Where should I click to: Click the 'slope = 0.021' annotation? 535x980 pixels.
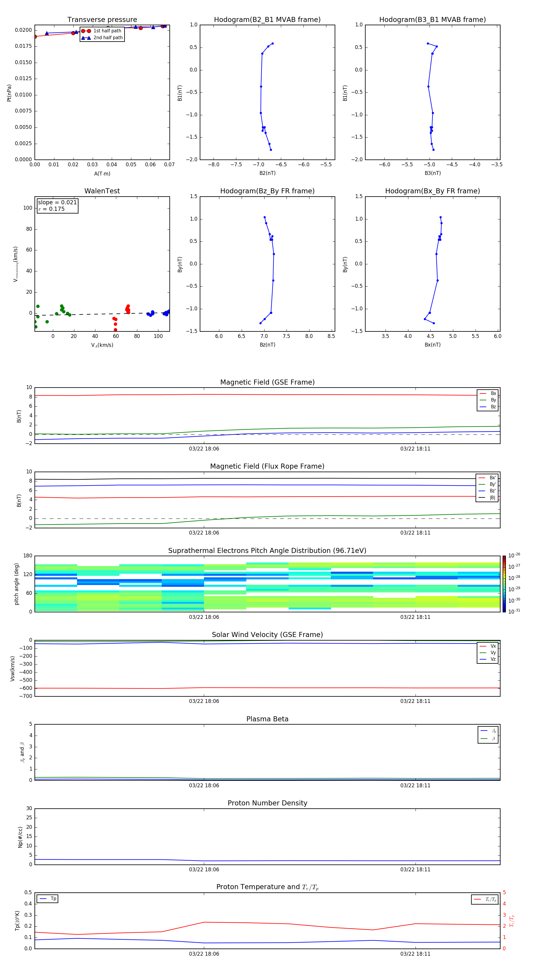(57, 203)
